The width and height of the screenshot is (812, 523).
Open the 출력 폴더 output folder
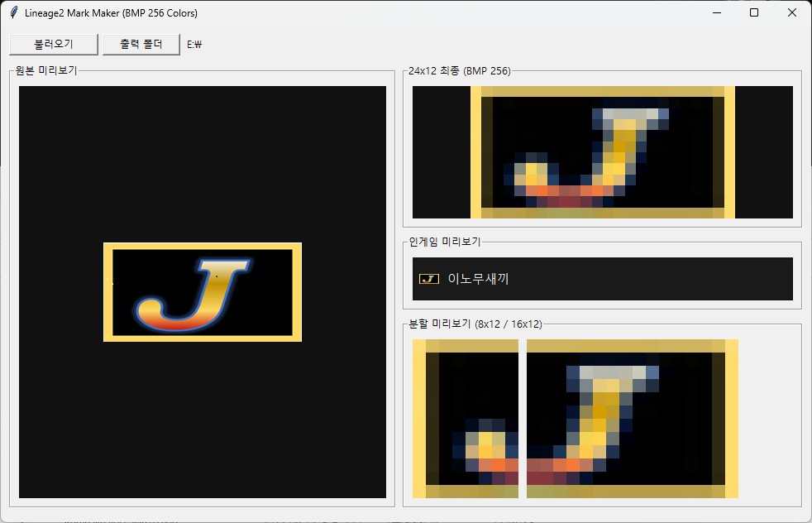(x=141, y=44)
